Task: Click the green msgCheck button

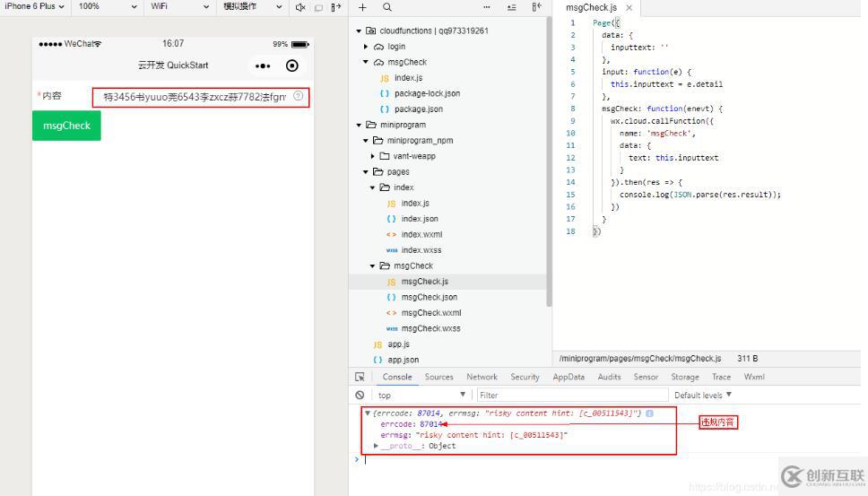Action: click(x=66, y=126)
